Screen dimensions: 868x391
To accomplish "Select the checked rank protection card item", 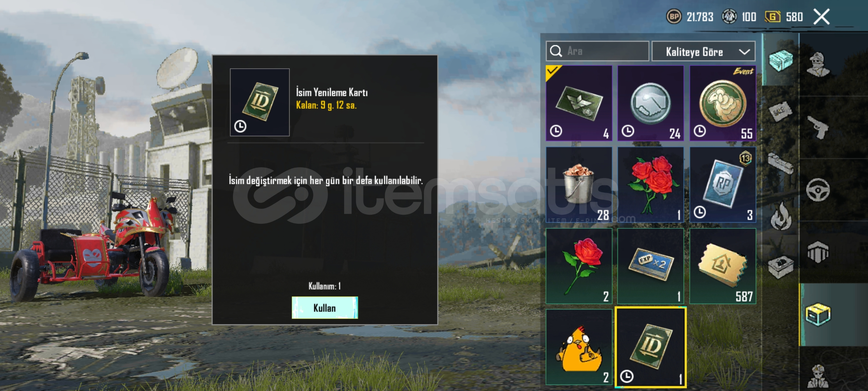I will pyautogui.click(x=579, y=103).
